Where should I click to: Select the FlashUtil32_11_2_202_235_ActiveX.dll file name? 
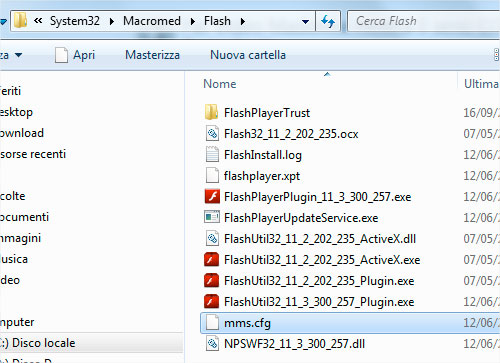pos(320,239)
